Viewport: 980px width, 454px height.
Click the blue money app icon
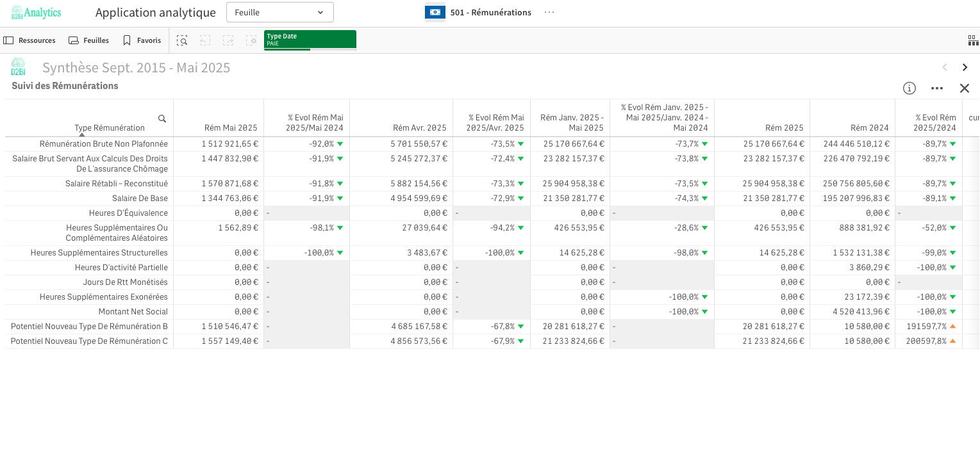435,12
